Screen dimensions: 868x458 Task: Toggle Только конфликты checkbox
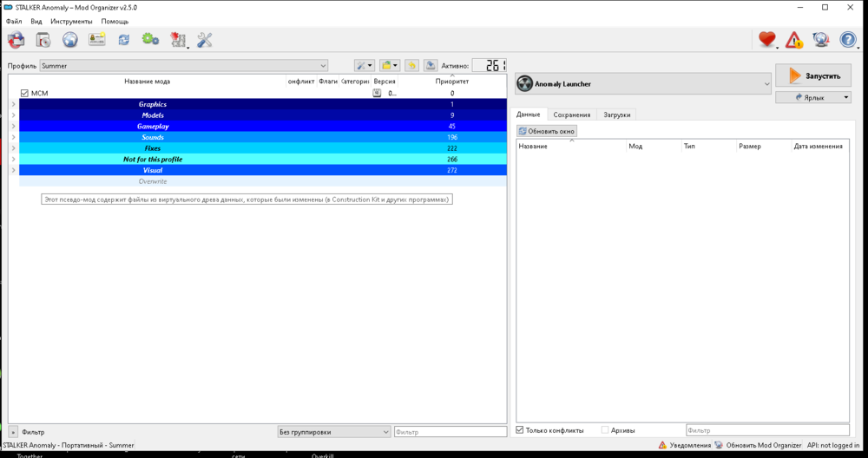520,429
